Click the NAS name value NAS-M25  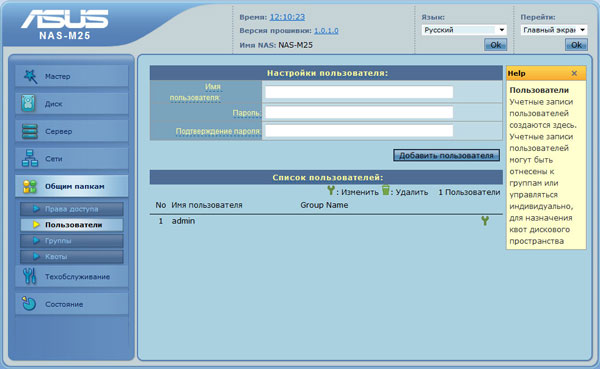[x=295, y=45]
